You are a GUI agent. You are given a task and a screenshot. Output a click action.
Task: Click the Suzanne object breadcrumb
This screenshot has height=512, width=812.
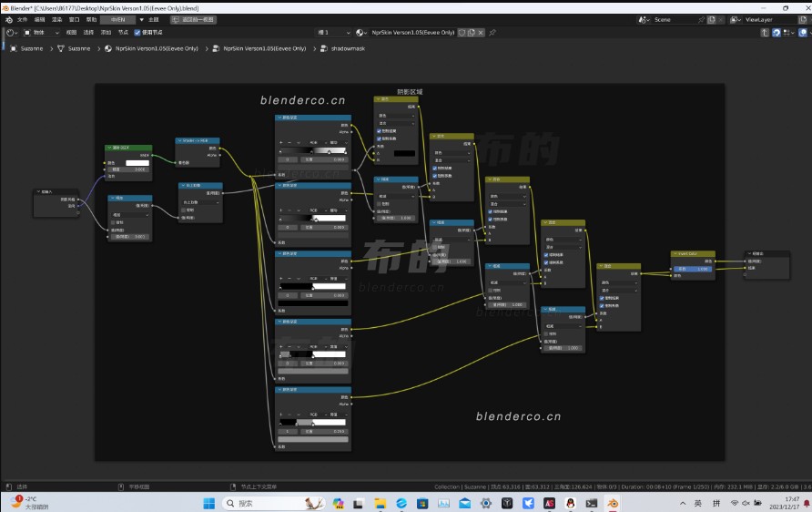point(27,48)
